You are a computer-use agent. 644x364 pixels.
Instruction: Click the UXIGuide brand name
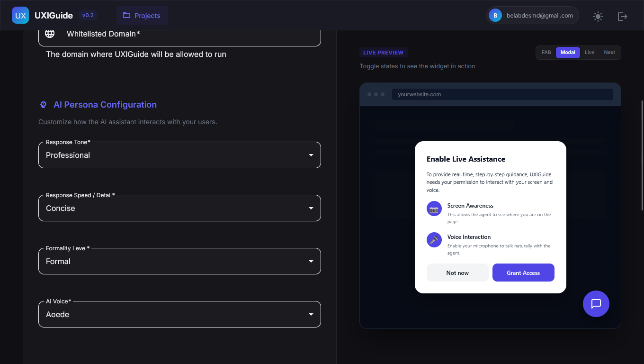(x=54, y=16)
